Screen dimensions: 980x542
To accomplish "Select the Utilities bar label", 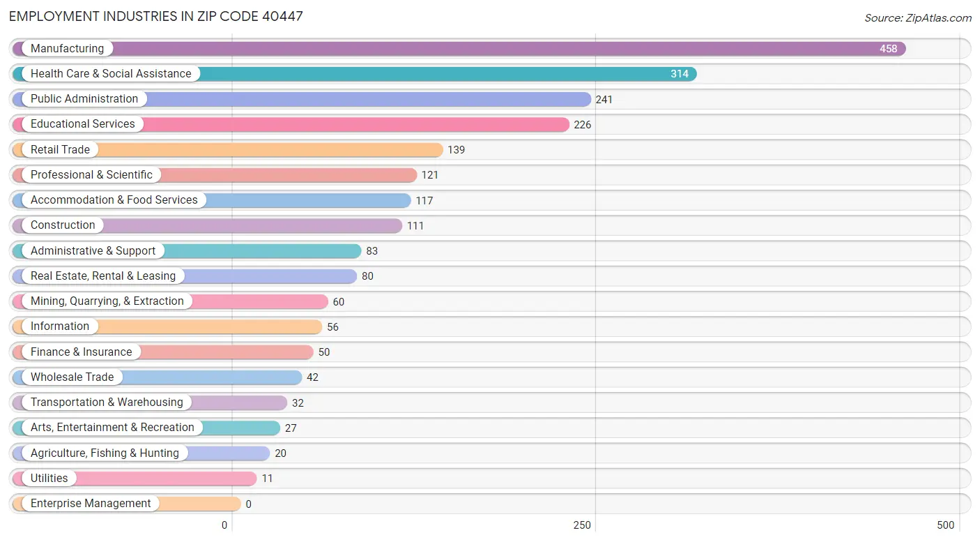I will 49,479.
